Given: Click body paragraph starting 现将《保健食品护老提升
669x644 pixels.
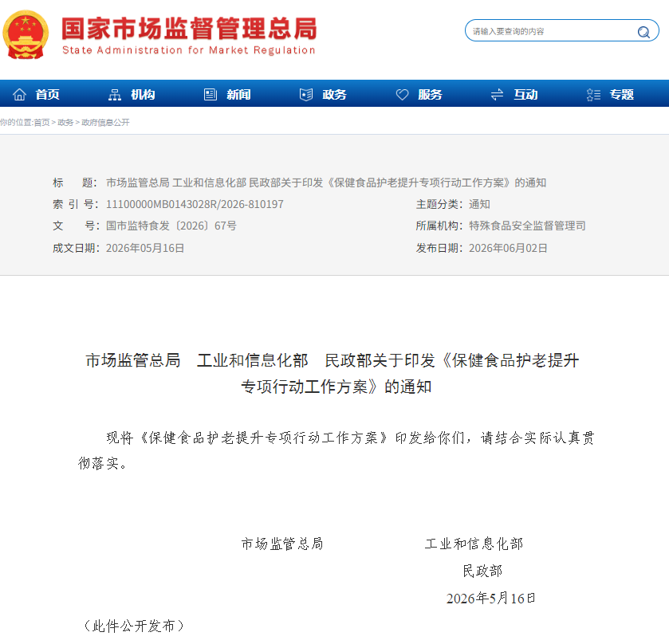Looking at the screenshot, I should point(336,450).
